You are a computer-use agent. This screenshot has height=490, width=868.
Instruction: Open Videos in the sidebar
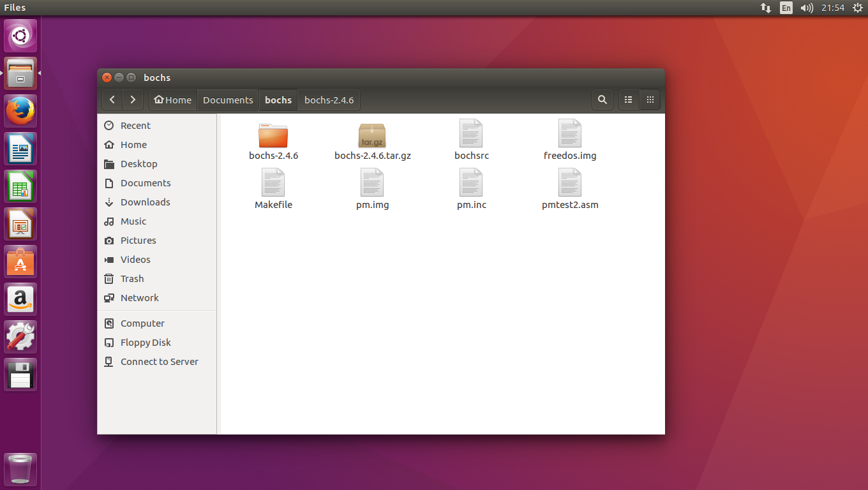[157, 260]
